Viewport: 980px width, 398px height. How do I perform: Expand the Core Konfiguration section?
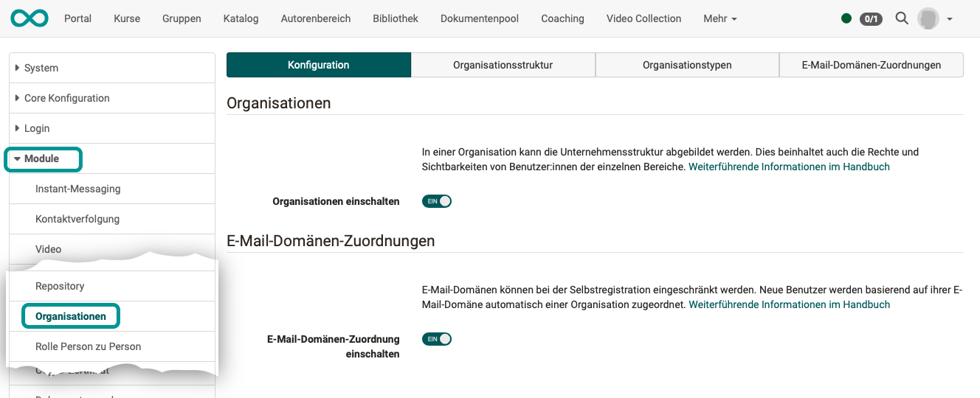[x=112, y=98]
